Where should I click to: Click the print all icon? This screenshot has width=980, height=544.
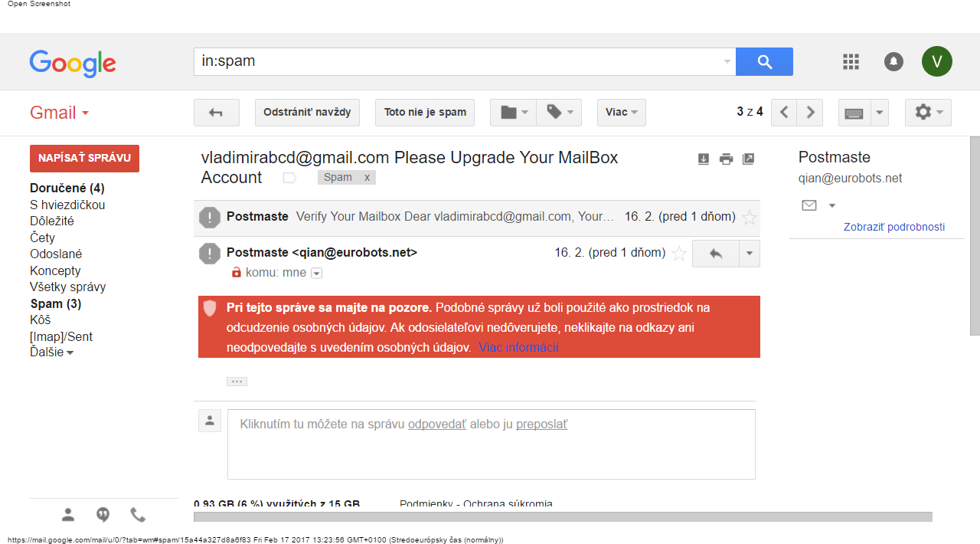(726, 159)
